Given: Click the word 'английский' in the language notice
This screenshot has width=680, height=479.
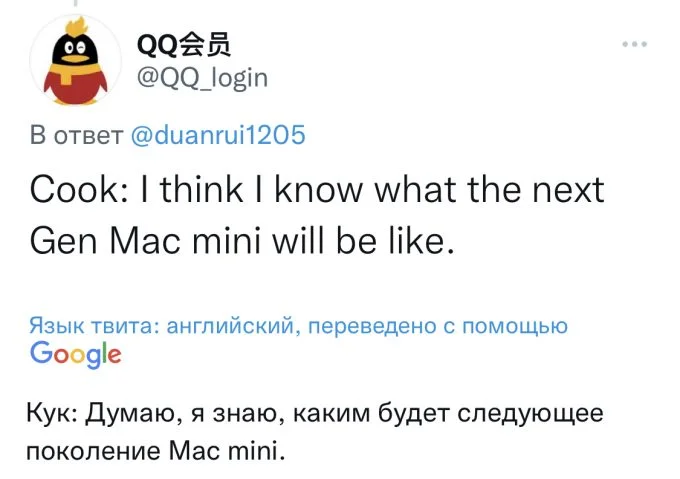Looking at the screenshot, I should pyautogui.click(x=231, y=326).
